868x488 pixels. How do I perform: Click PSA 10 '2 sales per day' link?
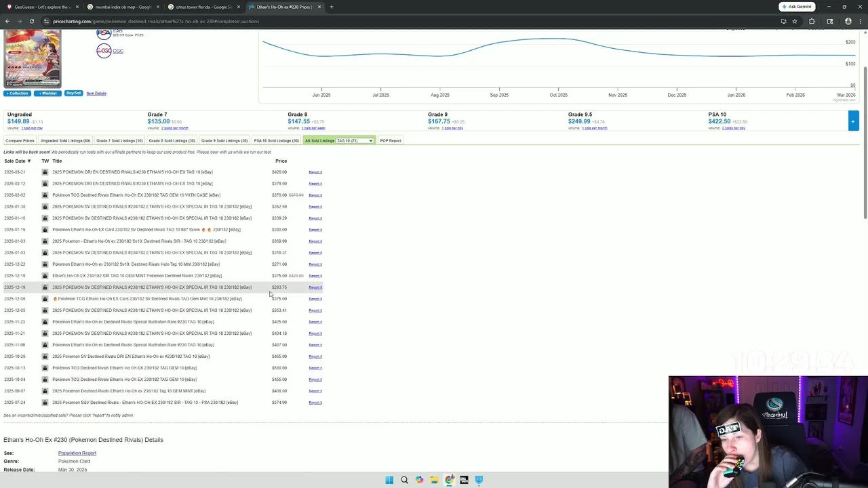(x=734, y=128)
